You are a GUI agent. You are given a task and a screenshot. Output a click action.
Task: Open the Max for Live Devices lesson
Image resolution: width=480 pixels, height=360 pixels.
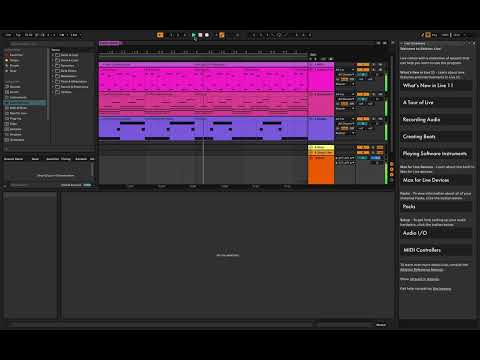[x=436, y=180]
